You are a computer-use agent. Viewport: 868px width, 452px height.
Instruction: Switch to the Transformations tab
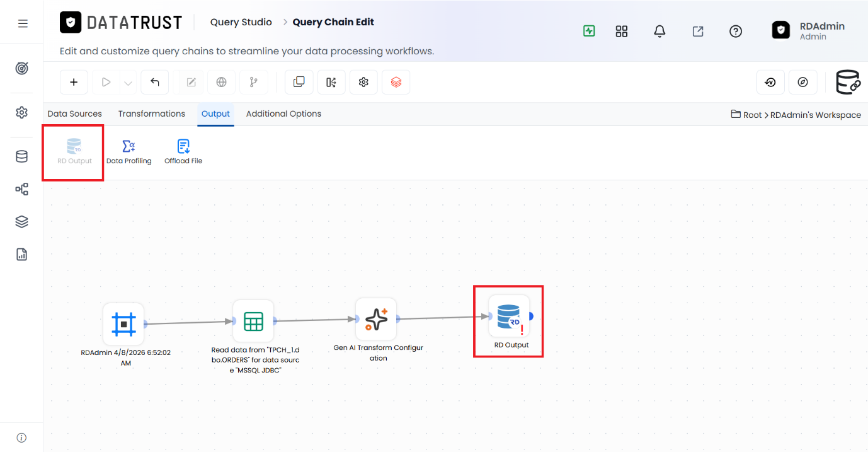[x=152, y=114]
